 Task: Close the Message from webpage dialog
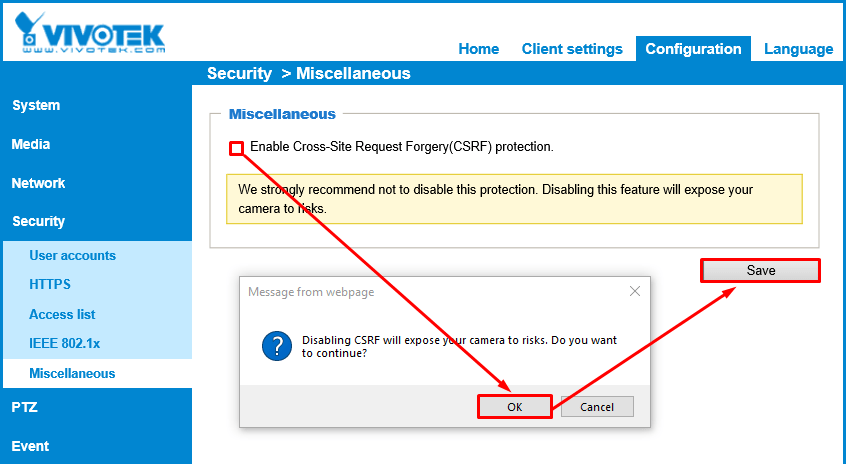coord(634,291)
